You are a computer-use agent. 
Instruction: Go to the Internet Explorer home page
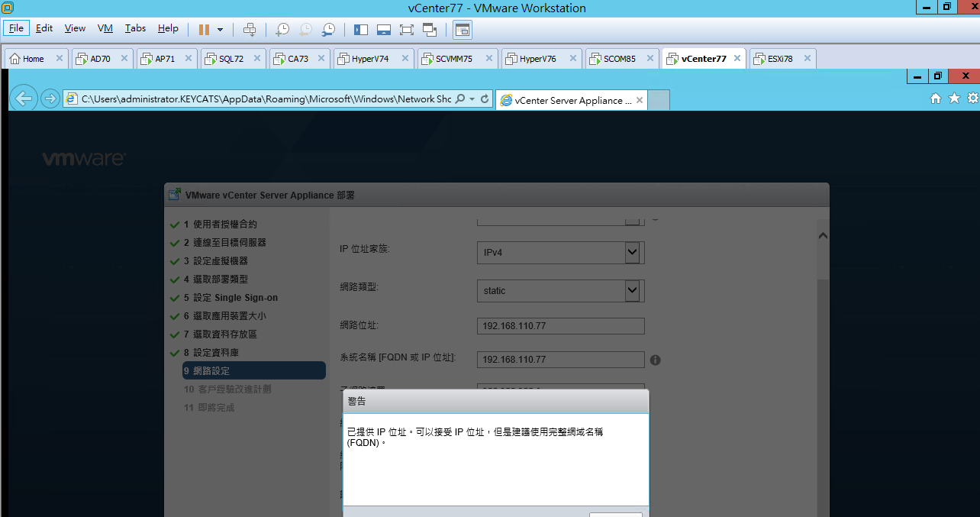936,99
